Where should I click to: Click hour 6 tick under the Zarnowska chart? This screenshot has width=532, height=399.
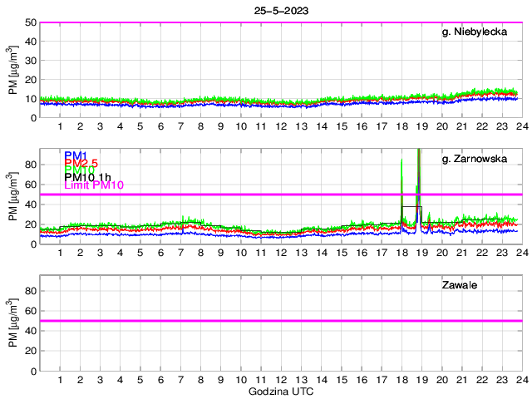(x=160, y=253)
